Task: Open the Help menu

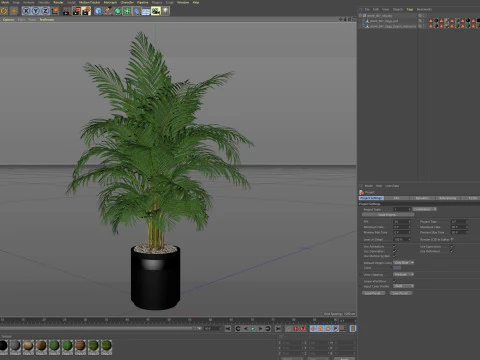Action: pyautogui.click(x=196, y=2)
